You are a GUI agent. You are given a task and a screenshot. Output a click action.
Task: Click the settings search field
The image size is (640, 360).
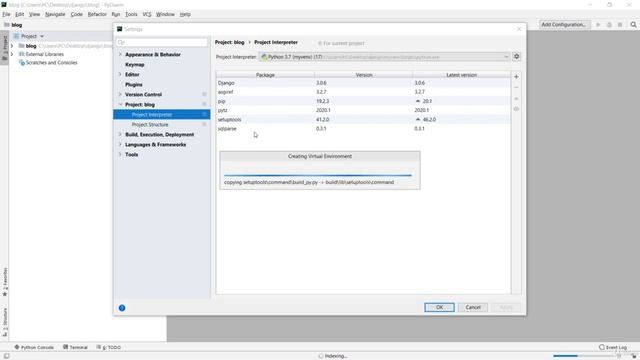coord(162,42)
